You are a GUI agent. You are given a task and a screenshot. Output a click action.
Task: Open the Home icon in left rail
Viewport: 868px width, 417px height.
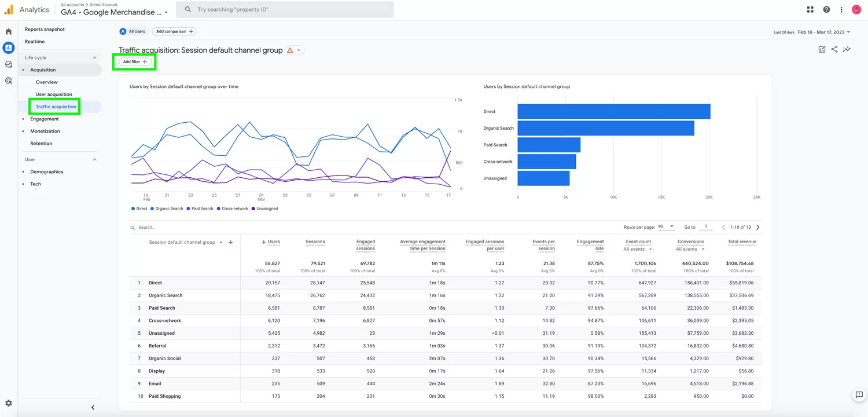tap(9, 31)
